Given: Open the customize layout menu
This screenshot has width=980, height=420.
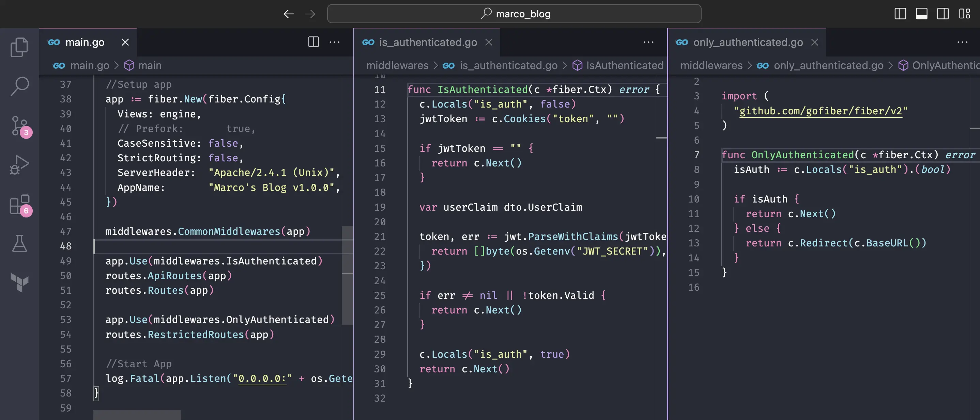Looking at the screenshot, I should coord(964,14).
